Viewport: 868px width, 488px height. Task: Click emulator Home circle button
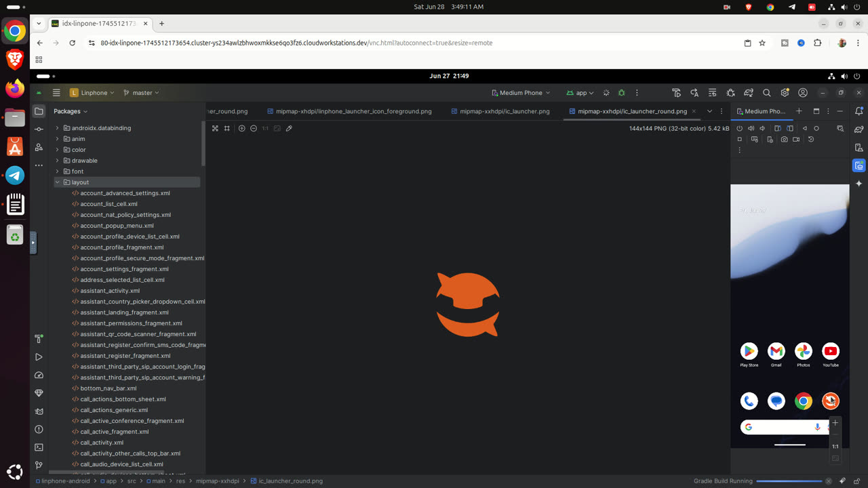[816, 128]
